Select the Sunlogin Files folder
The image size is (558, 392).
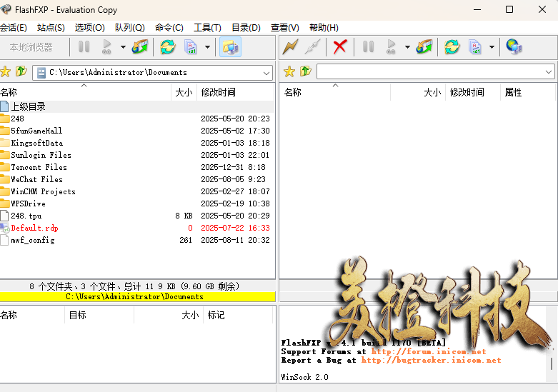pyautogui.click(x=137, y=155)
